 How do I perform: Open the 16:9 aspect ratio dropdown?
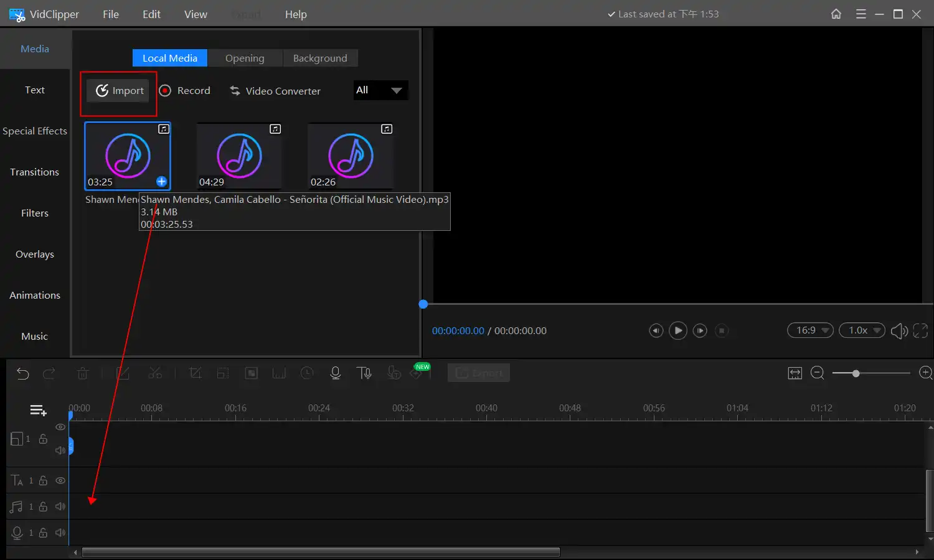pyautogui.click(x=809, y=330)
